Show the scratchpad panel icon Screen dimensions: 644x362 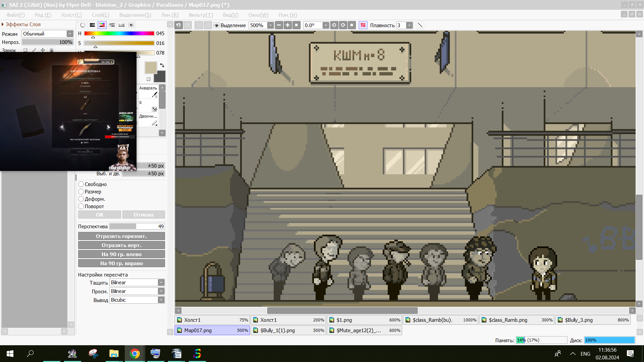click(x=131, y=25)
